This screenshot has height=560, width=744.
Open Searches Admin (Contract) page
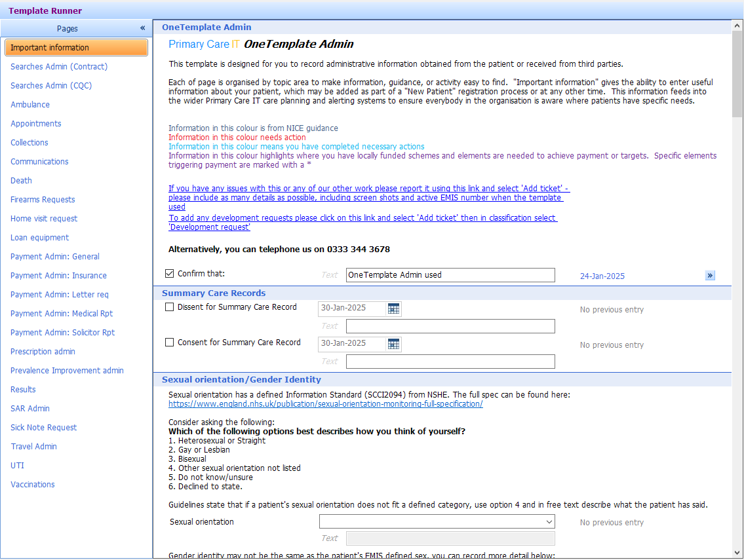tap(59, 66)
